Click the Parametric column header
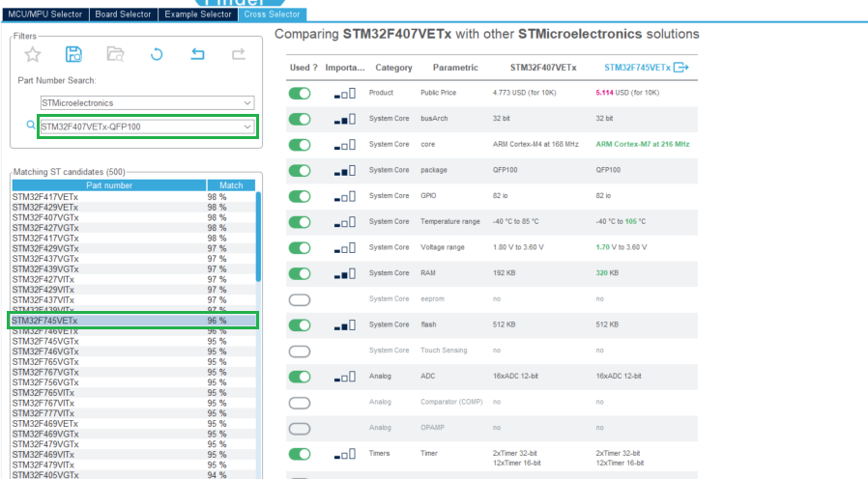 click(455, 68)
